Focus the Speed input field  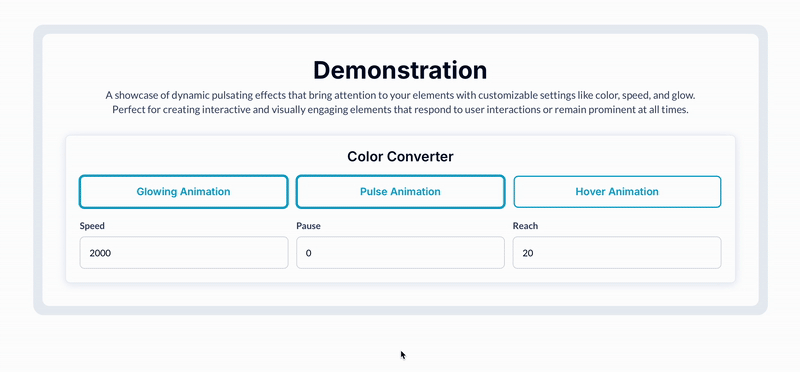pyautogui.click(x=184, y=253)
